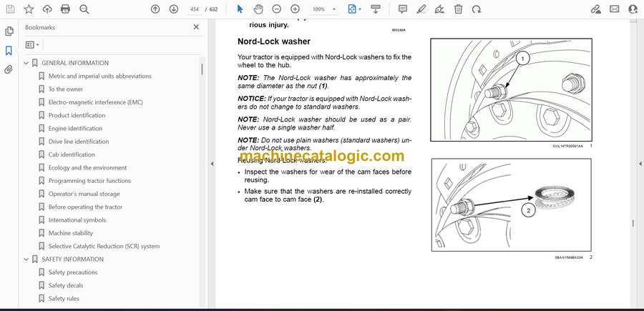Click the wheel nut figure 1 illustration
The image size is (644, 311).
coord(511,90)
